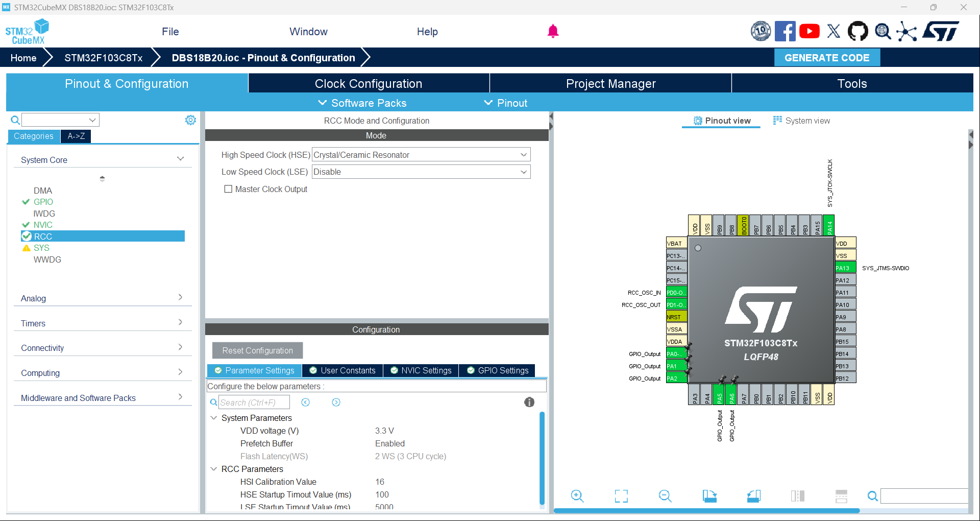
Task: Switch to A->Z peripheral listing
Action: tap(76, 136)
